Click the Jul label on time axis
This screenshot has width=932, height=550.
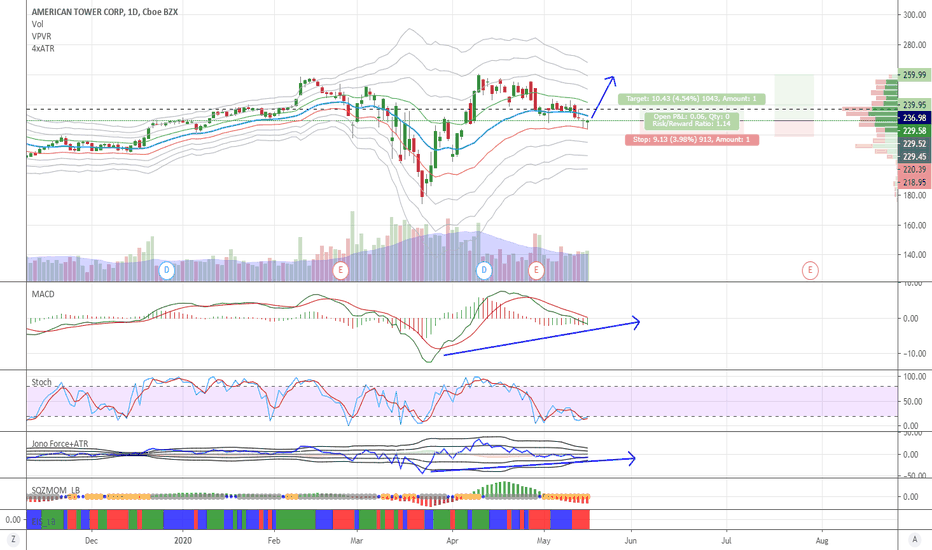726,540
